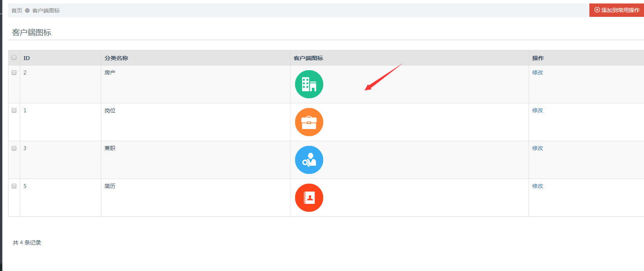Check the checkbox for row ID 2

(x=14, y=73)
